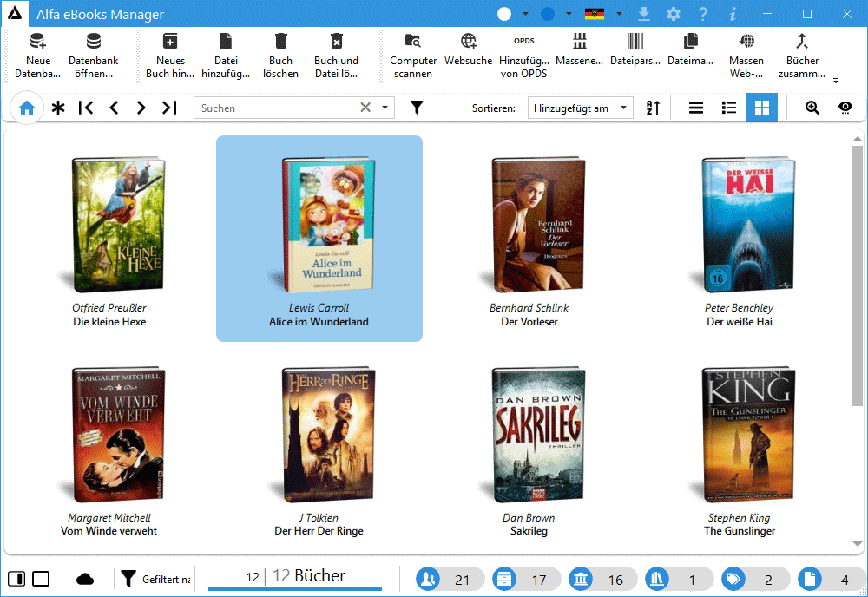Click the Home navigation icon
The height and width of the screenshot is (597, 868).
coord(27,108)
